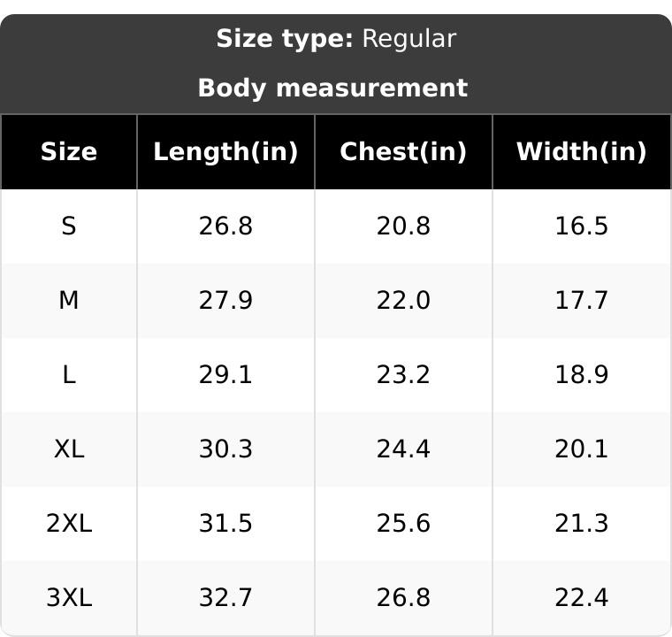Select the XL size row label
672x637 pixels.
(69, 449)
